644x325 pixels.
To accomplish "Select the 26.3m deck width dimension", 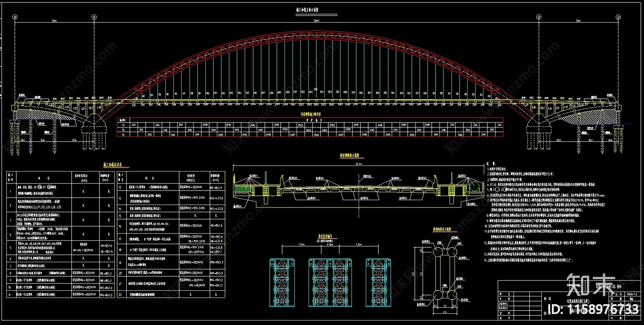I will [x=359, y=164].
